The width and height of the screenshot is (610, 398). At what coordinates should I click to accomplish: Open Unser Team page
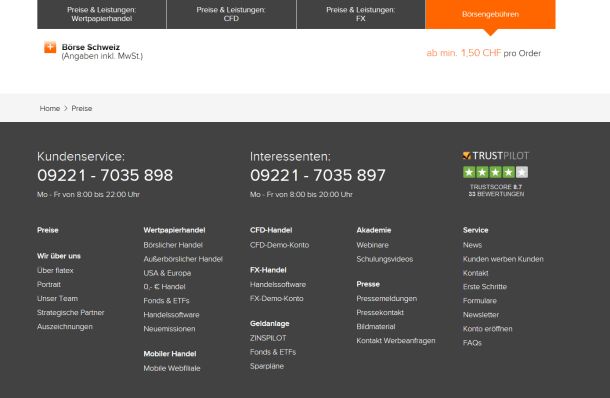pos(57,298)
